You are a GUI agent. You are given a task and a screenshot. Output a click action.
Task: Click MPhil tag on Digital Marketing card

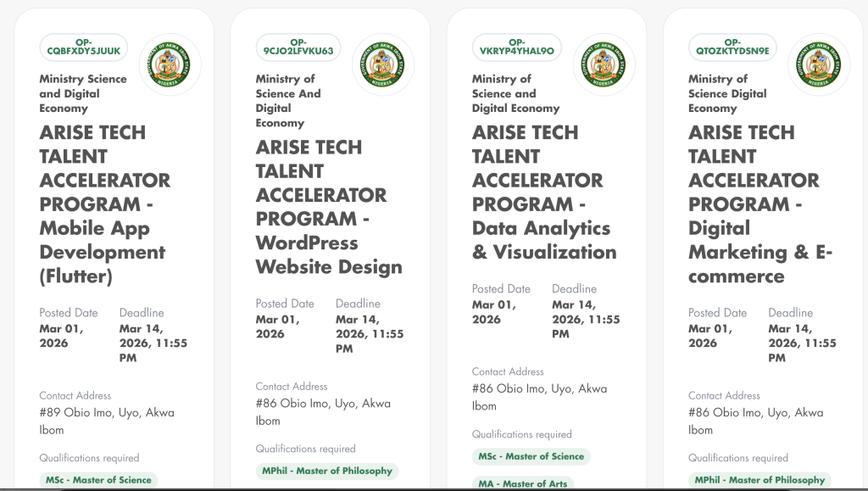click(759, 480)
